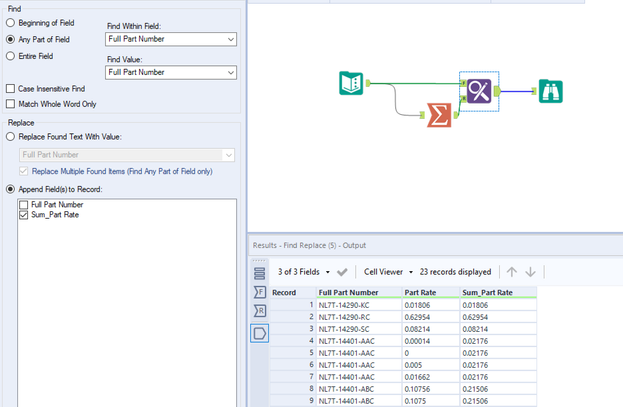Sort by Record column header
Screen dimensions: 623x407
point(293,293)
